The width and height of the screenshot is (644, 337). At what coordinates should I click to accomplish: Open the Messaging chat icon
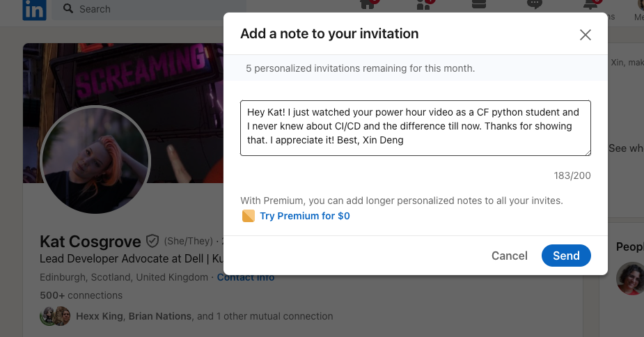[x=534, y=4]
